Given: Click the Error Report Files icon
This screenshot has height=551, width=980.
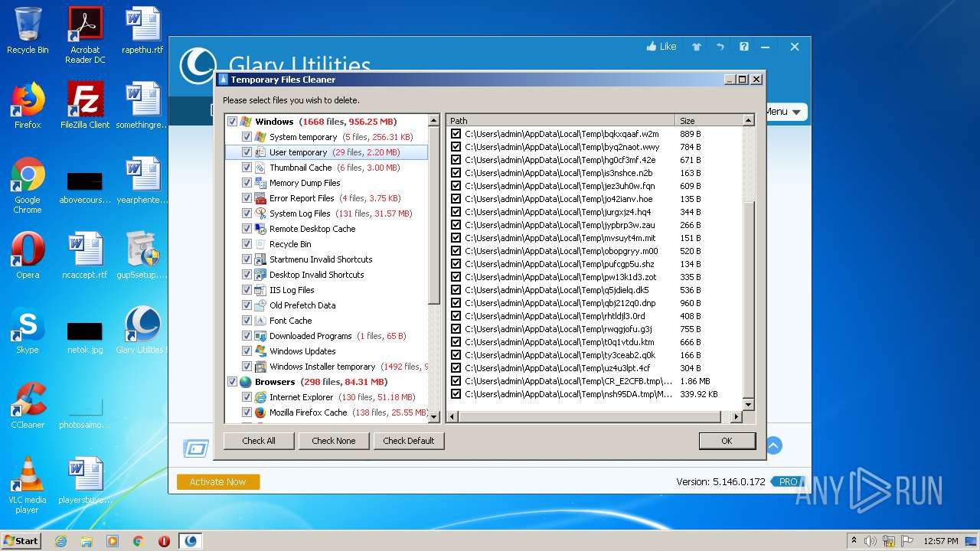Looking at the screenshot, I should pos(260,198).
